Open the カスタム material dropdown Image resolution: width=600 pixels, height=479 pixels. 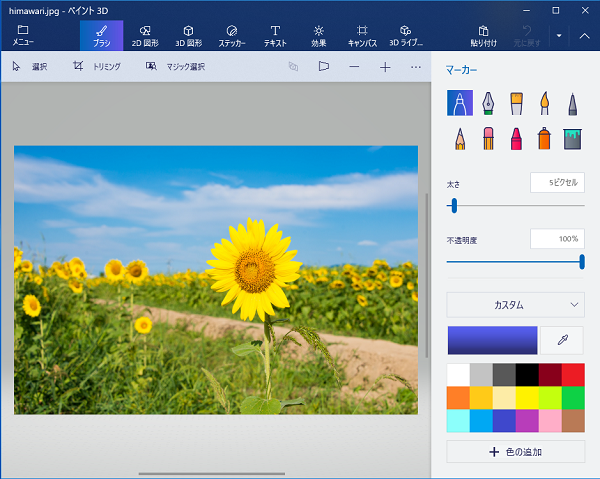515,304
